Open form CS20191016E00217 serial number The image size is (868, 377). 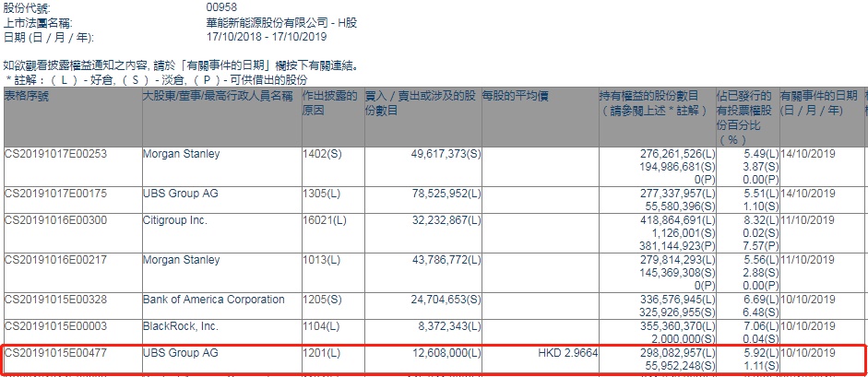55,260
